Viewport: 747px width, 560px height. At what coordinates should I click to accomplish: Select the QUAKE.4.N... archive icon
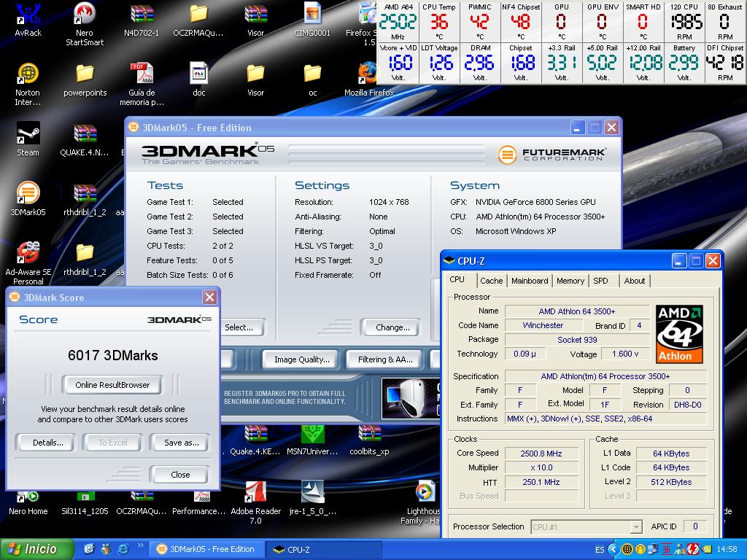[x=85, y=139]
